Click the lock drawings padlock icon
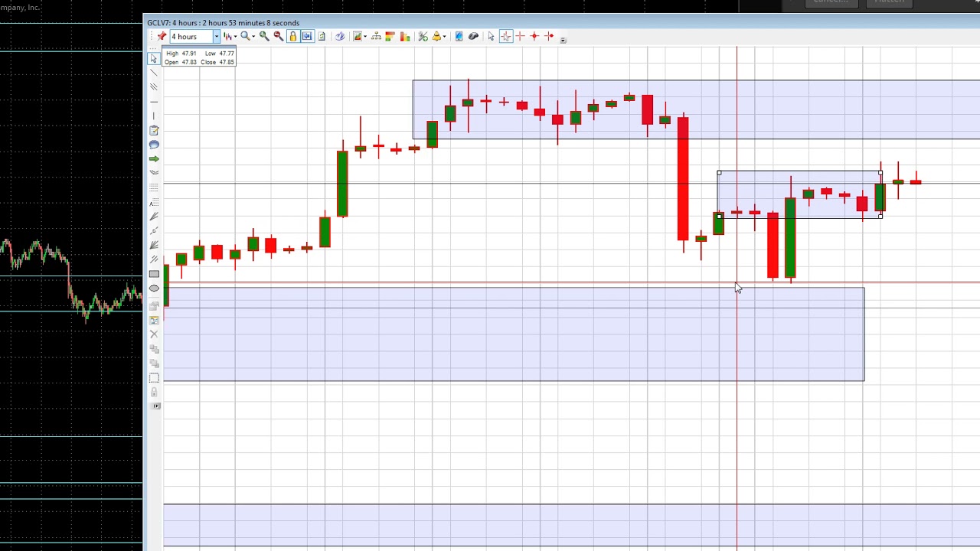The image size is (980, 551). (154, 392)
